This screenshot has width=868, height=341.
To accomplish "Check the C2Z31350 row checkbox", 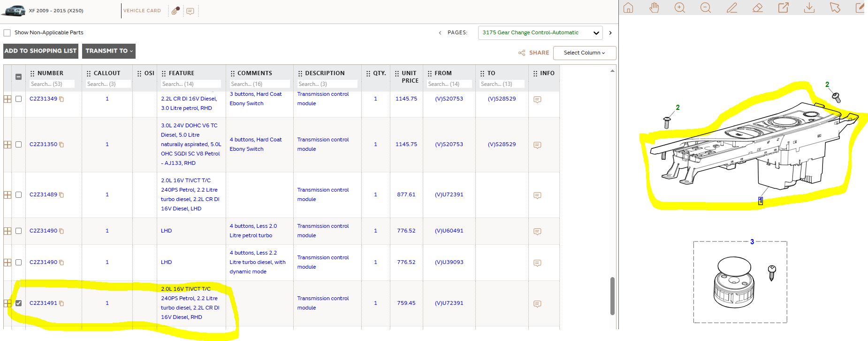I will [x=19, y=144].
